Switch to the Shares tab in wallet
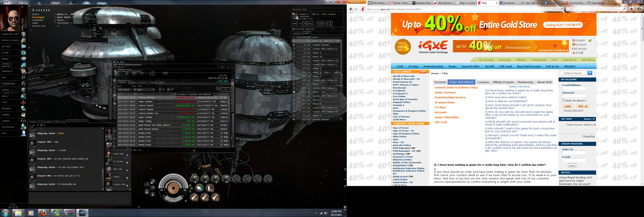 point(133,83)
